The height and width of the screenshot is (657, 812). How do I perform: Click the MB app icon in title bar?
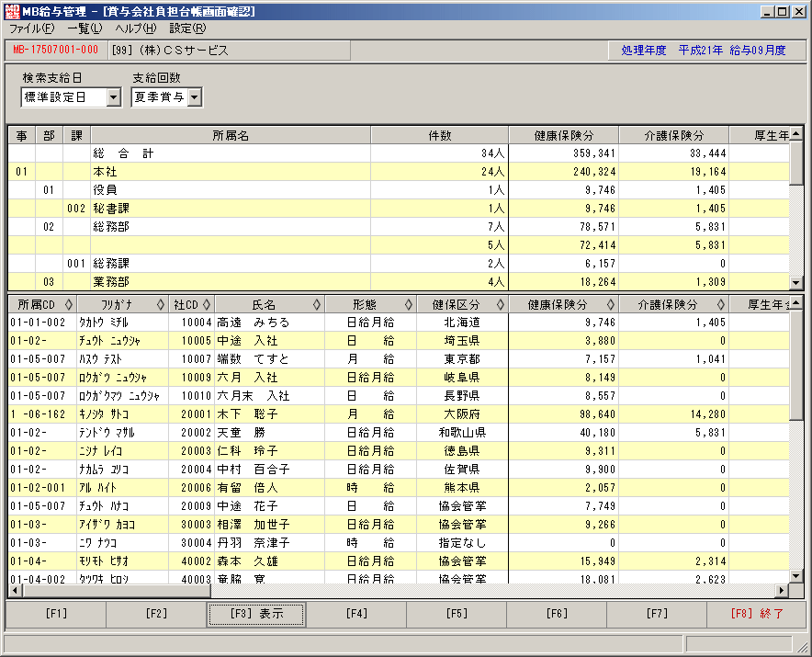point(11,11)
